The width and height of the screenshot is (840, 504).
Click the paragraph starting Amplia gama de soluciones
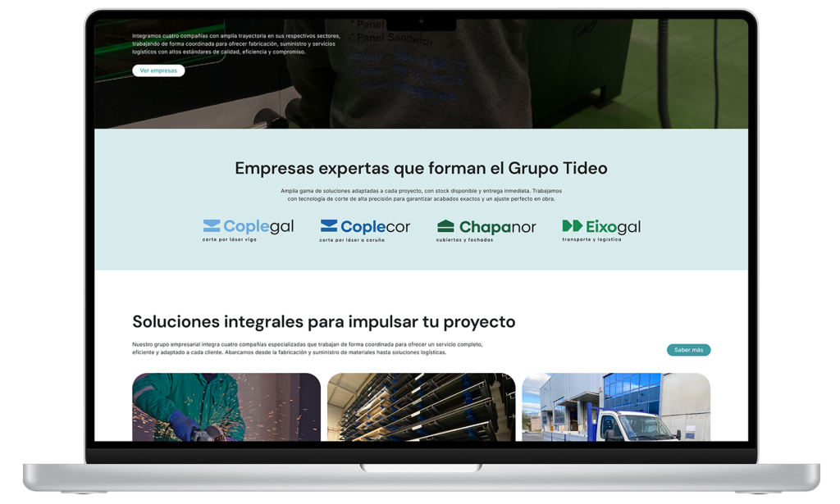[x=421, y=195]
